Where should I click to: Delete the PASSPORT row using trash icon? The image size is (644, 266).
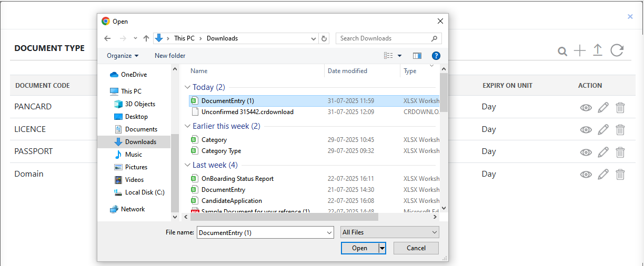[x=620, y=152]
